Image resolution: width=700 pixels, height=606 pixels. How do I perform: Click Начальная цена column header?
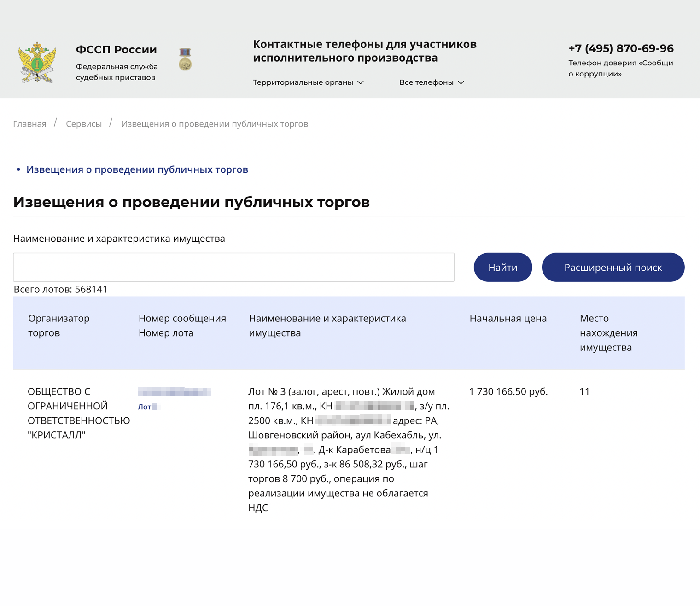click(x=508, y=318)
